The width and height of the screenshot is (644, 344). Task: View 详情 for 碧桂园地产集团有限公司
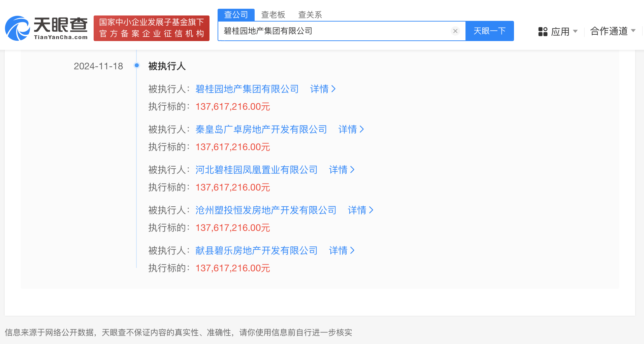323,89
